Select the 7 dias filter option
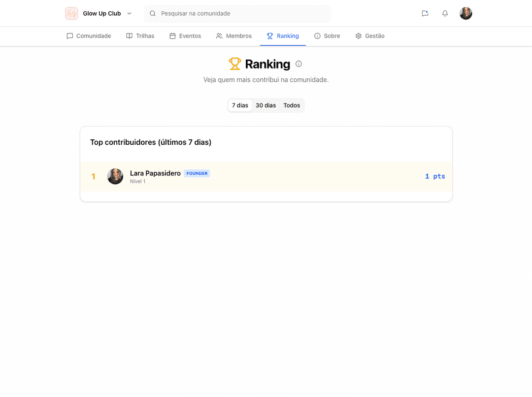 pyautogui.click(x=240, y=105)
